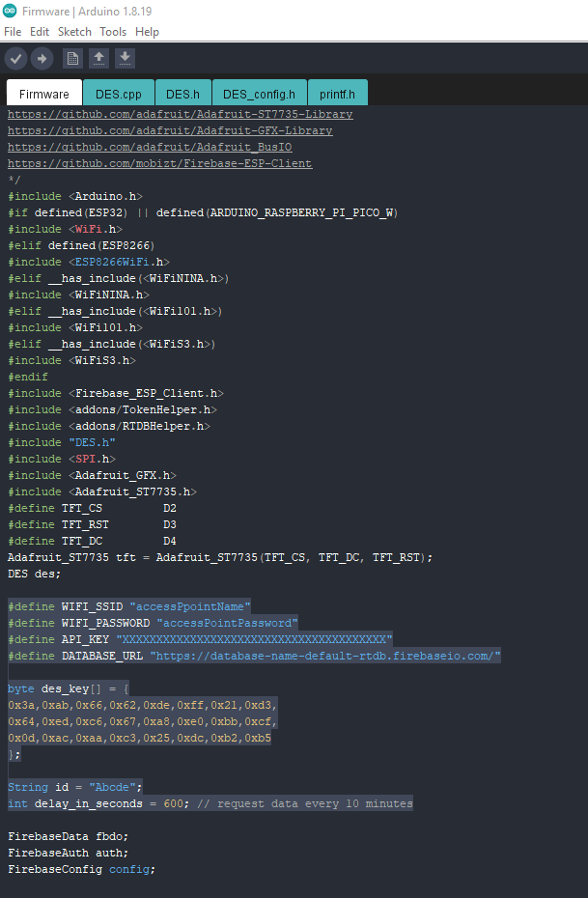Select the Firmware tab
This screenshot has width=588, height=898.
[44, 95]
